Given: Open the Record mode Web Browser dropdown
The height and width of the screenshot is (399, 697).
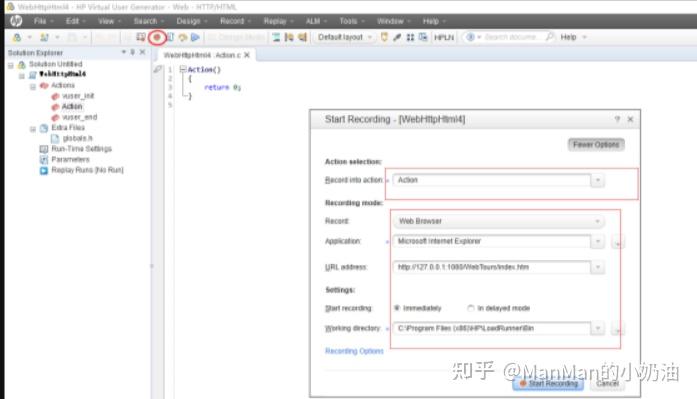Looking at the screenshot, I should [x=597, y=221].
